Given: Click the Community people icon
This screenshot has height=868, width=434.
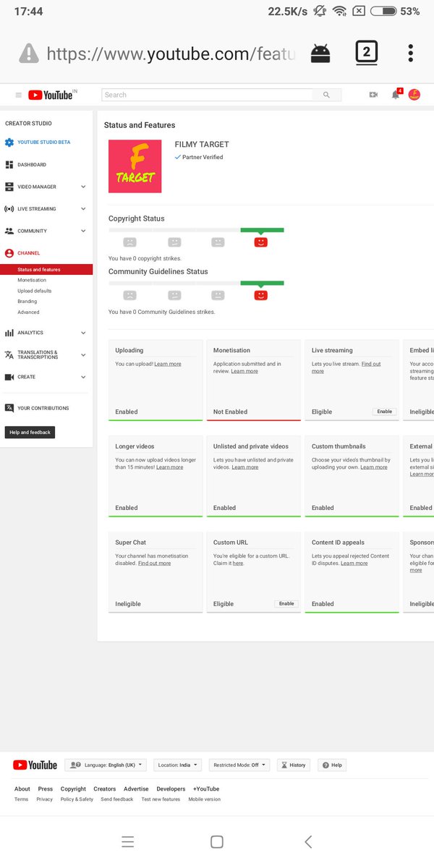Looking at the screenshot, I should pyautogui.click(x=9, y=231).
